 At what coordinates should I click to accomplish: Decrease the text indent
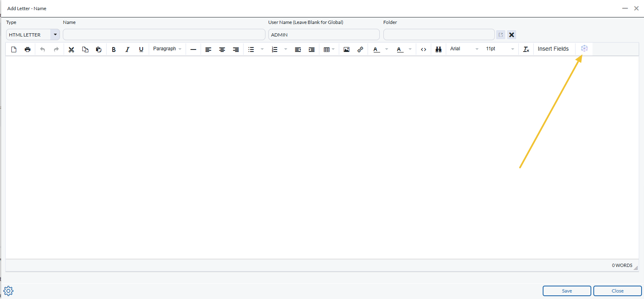click(x=298, y=49)
